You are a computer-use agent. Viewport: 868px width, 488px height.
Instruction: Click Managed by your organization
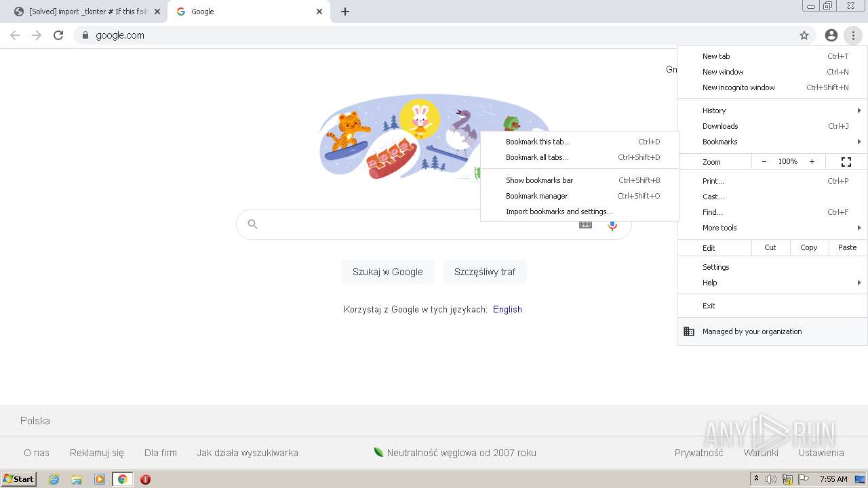[772, 331]
